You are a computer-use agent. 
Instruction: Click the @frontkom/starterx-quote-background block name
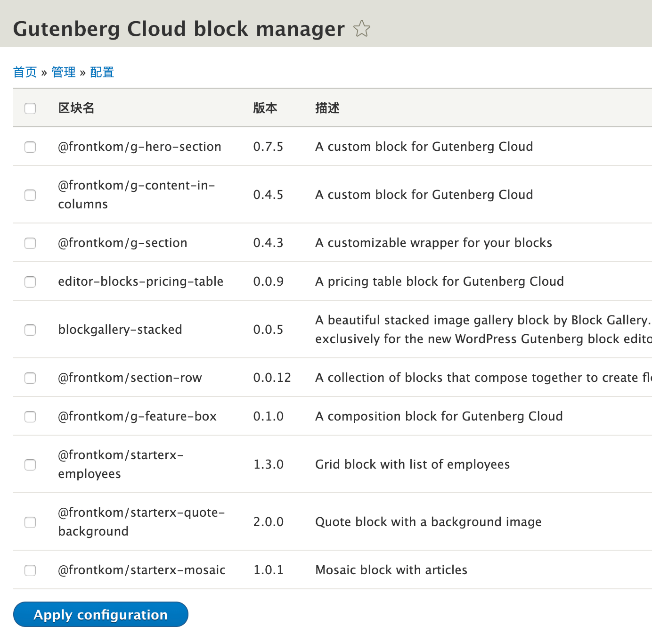pos(141,522)
